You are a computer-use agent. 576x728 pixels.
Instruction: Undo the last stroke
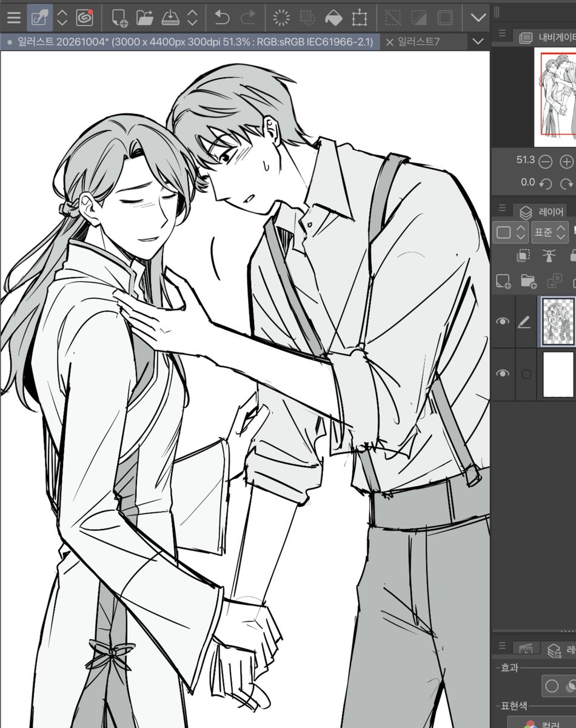pyautogui.click(x=222, y=18)
